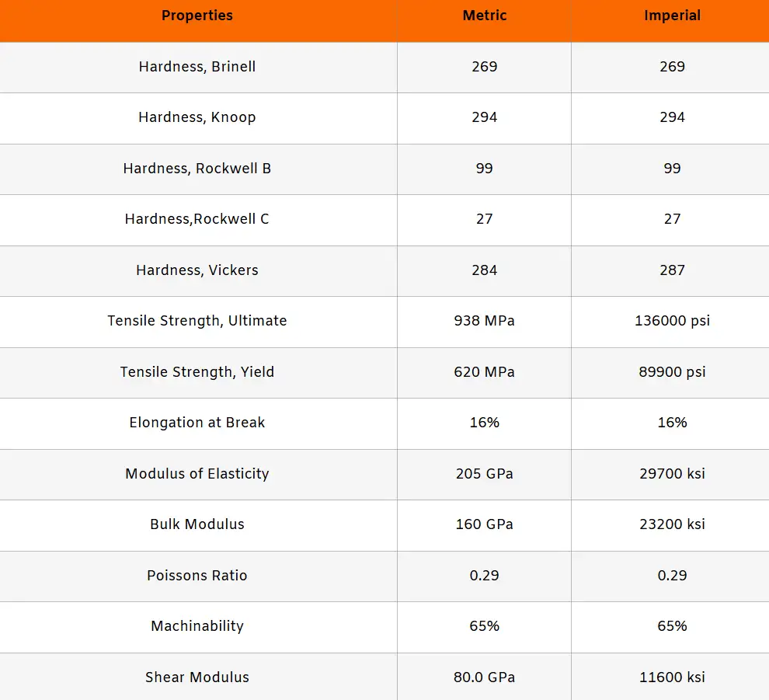This screenshot has height=700, width=769.
Task: Select the Hardness, Brinell row label
Action: pos(197,67)
